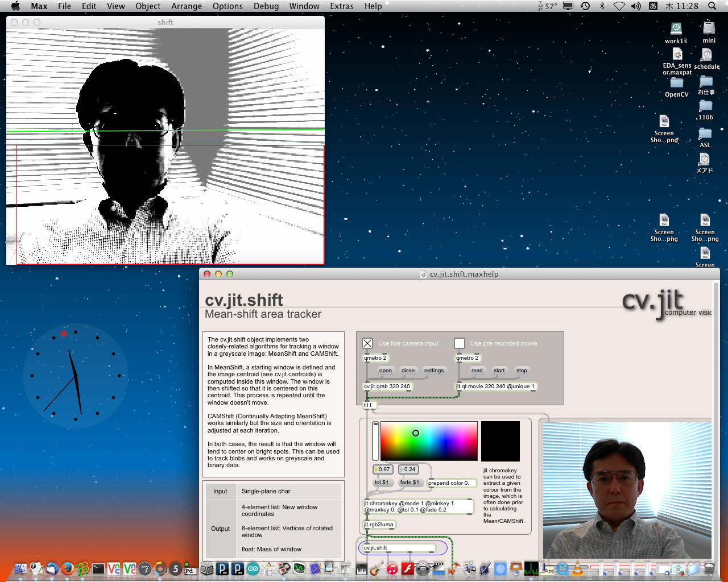Image resolution: width=728 pixels, height=582 pixels.
Task: Click the 0.97 tolerance number box
Action: click(384, 469)
